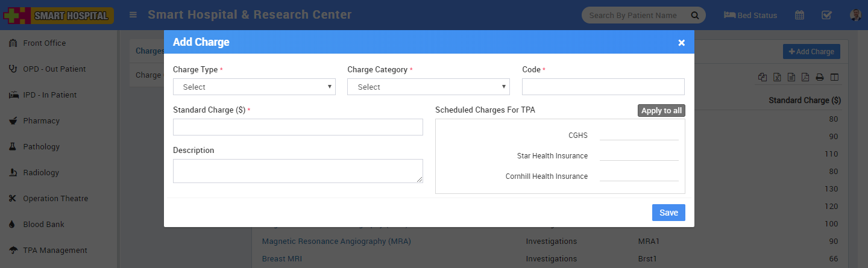The image size is (868, 268).
Task: Go to Blood Bank in sidebar
Action: pyautogui.click(x=43, y=224)
